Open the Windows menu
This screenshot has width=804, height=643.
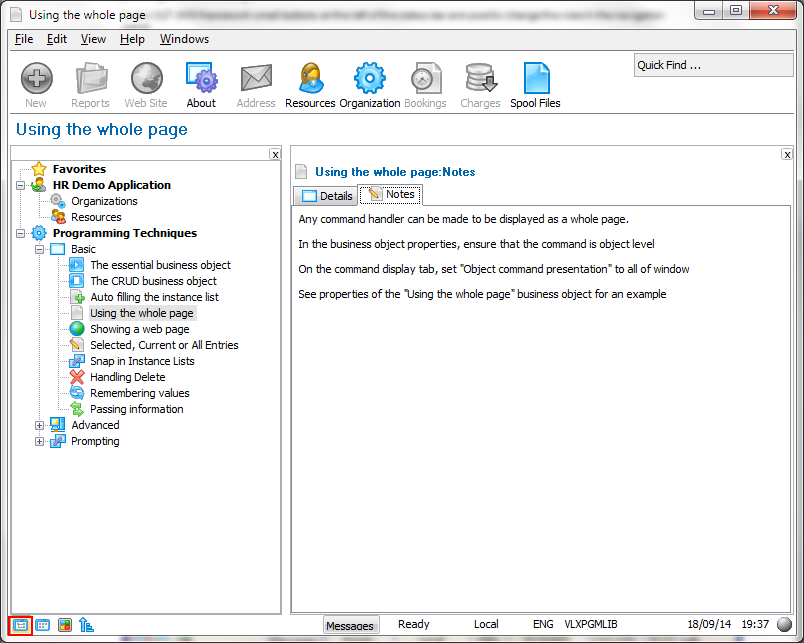185,39
